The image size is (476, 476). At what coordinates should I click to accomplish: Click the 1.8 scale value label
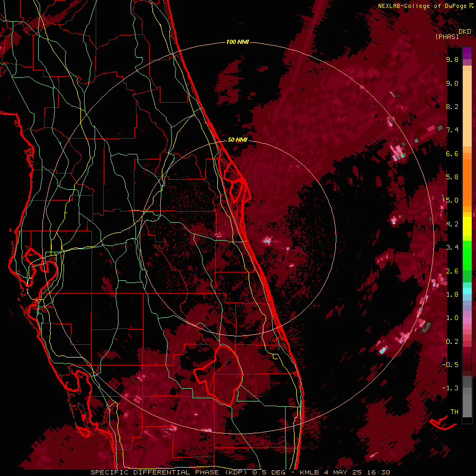coord(452,295)
